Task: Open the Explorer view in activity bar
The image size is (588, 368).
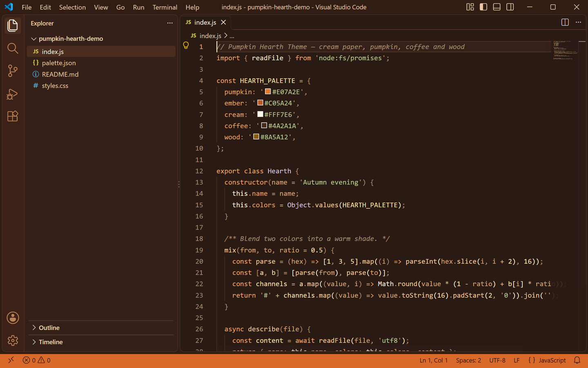Action: [x=13, y=26]
